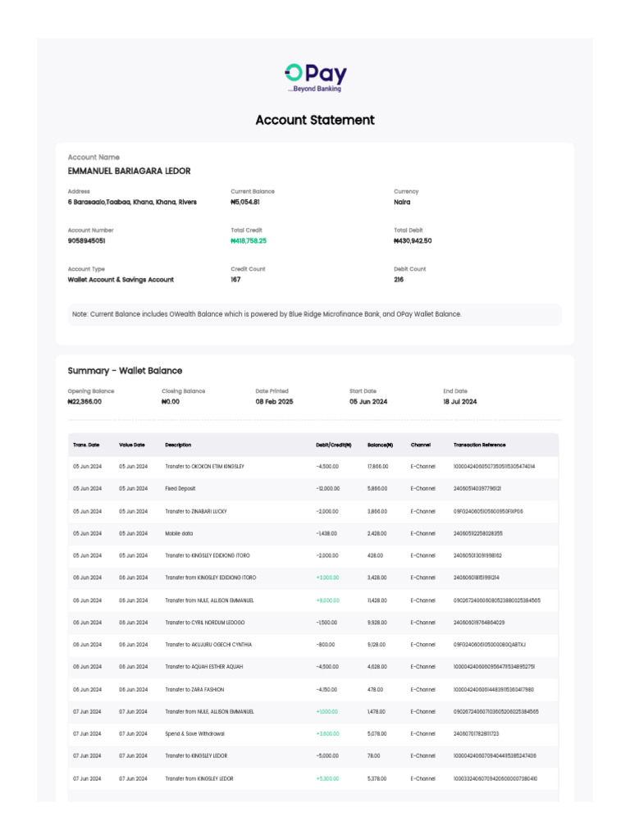The width and height of the screenshot is (630, 840).
Task: Click the Debit/Credit(₦) column header
Action: 333,445
